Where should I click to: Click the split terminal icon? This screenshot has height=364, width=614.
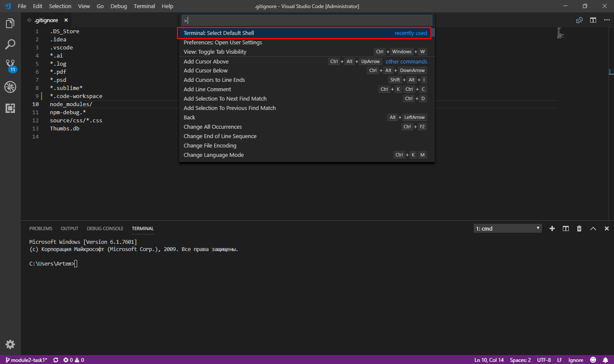point(565,228)
